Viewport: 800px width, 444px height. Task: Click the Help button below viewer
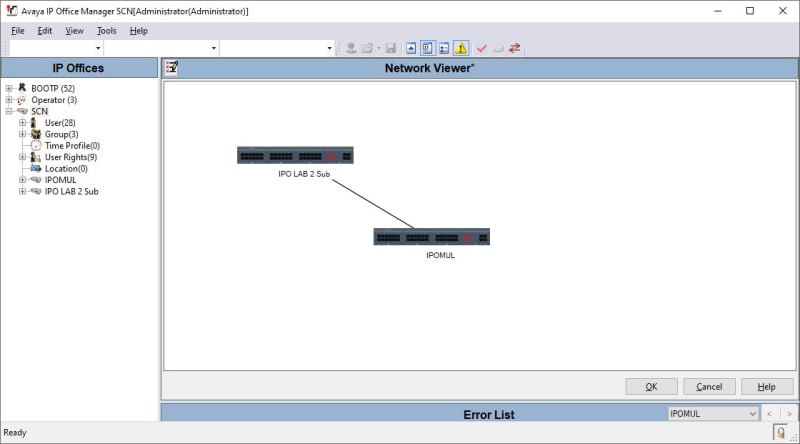(x=767, y=386)
